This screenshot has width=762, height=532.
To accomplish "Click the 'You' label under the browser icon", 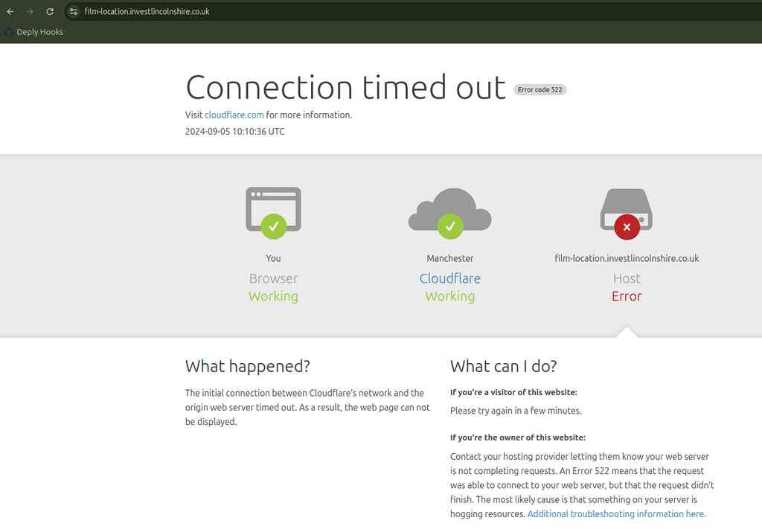I will (273, 258).
